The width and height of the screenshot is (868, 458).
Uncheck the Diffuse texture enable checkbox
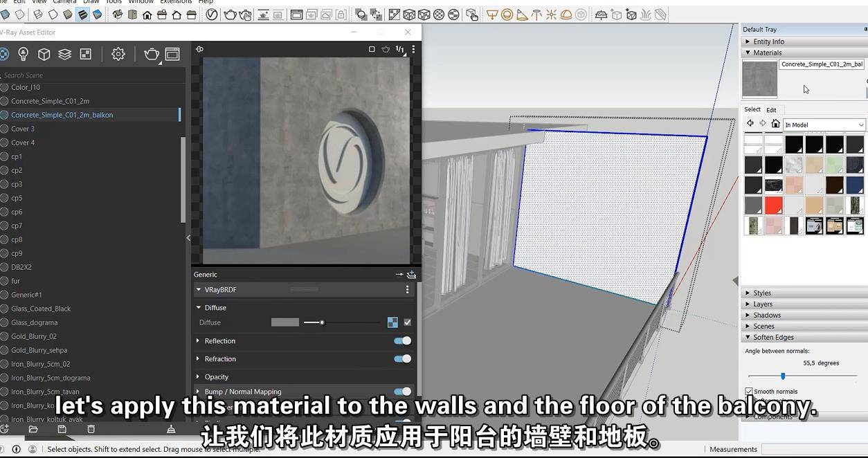pos(408,322)
